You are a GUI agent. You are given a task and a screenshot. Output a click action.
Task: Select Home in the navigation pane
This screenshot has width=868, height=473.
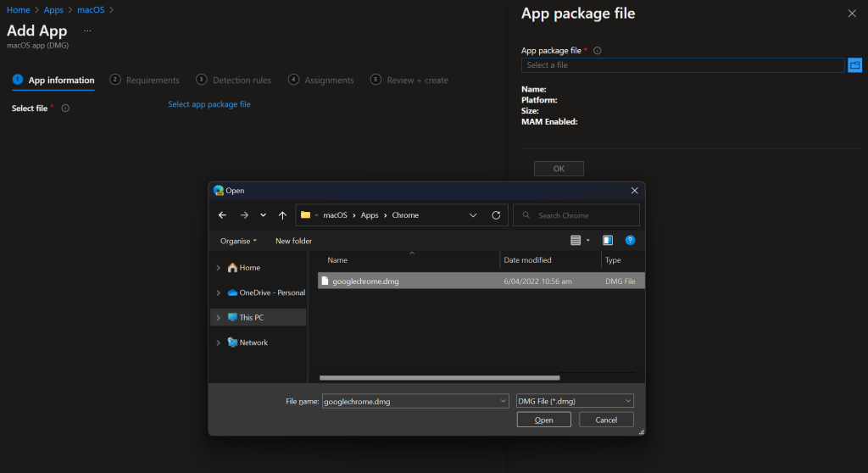pyautogui.click(x=244, y=268)
